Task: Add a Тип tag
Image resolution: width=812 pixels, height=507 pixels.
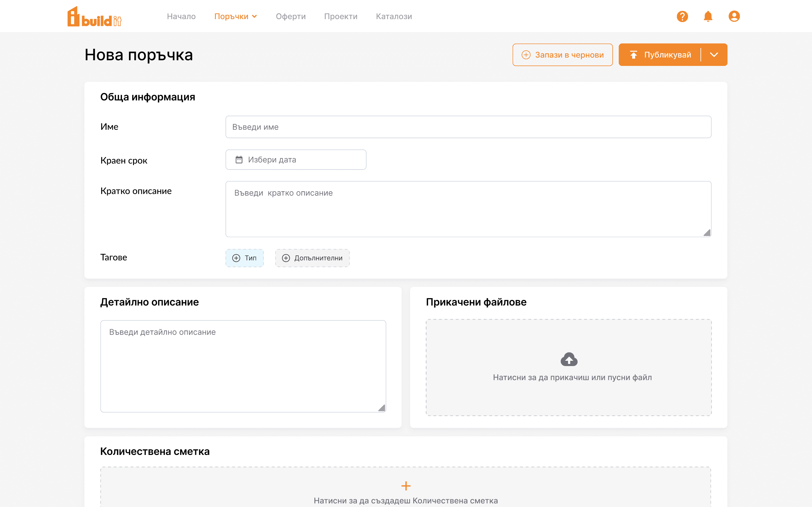Action: (x=244, y=258)
